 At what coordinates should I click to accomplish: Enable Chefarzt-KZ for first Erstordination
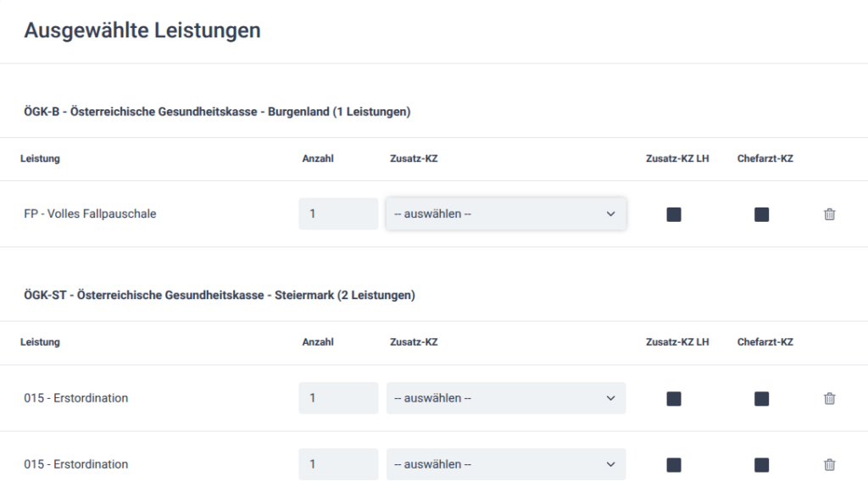pos(761,398)
